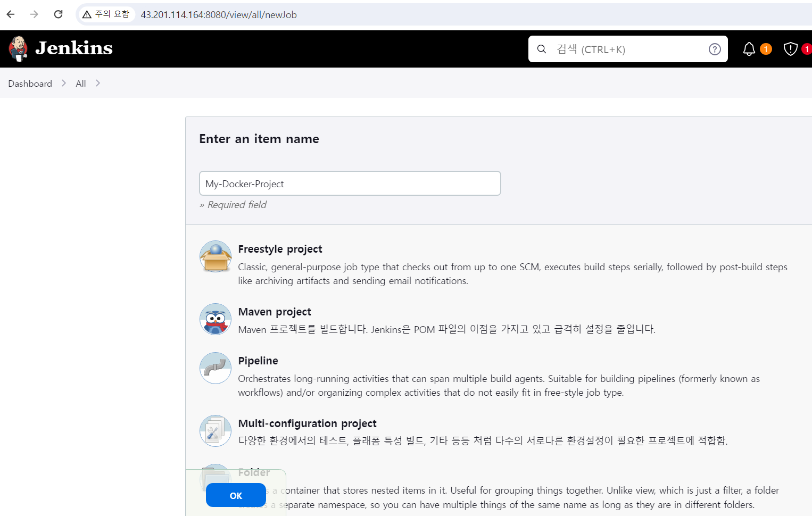Click the Jenkins butler logo
The width and height of the screenshot is (812, 516).
tap(18, 49)
